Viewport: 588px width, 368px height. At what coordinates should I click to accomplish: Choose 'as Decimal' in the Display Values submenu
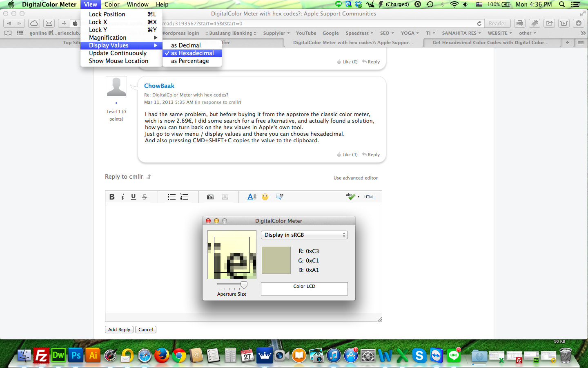(x=192, y=45)
